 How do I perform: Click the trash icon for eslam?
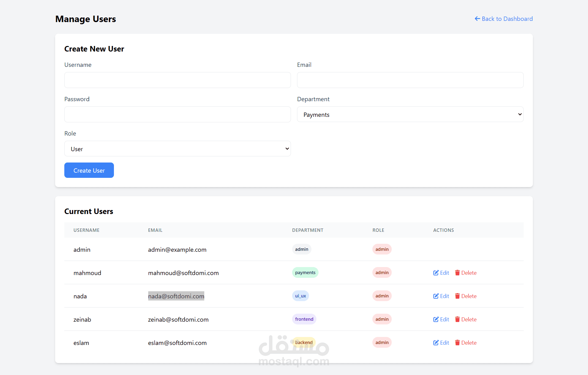[457, 343]
